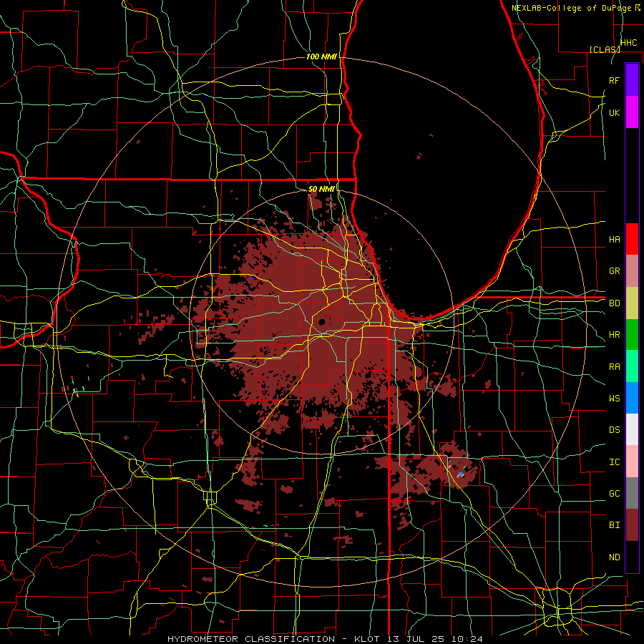Click the GR legend label
This screenshot has width=644, height=644.
(x=615, y=271)
